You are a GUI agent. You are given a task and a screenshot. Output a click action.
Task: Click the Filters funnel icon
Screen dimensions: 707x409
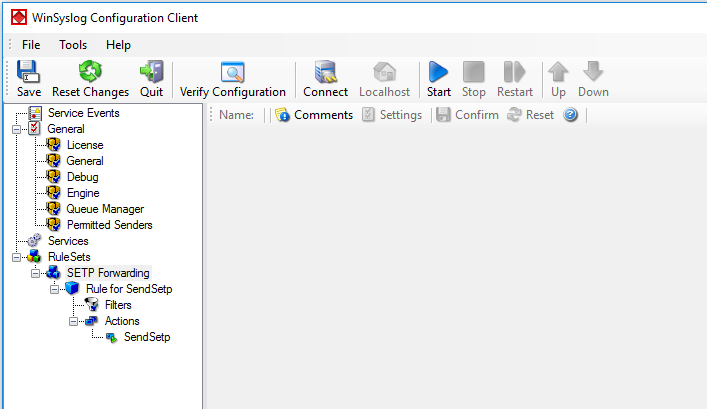[x=92, y=304]
